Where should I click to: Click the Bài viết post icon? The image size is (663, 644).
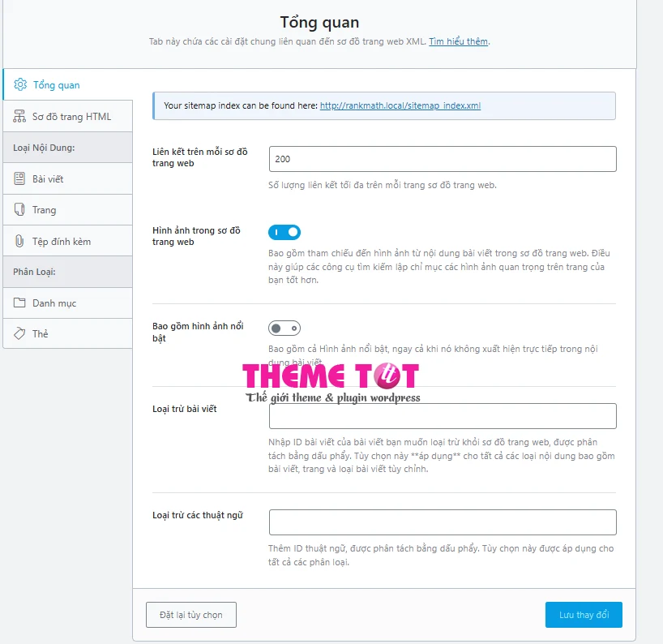pyautogui.click(x=19, y=178)
